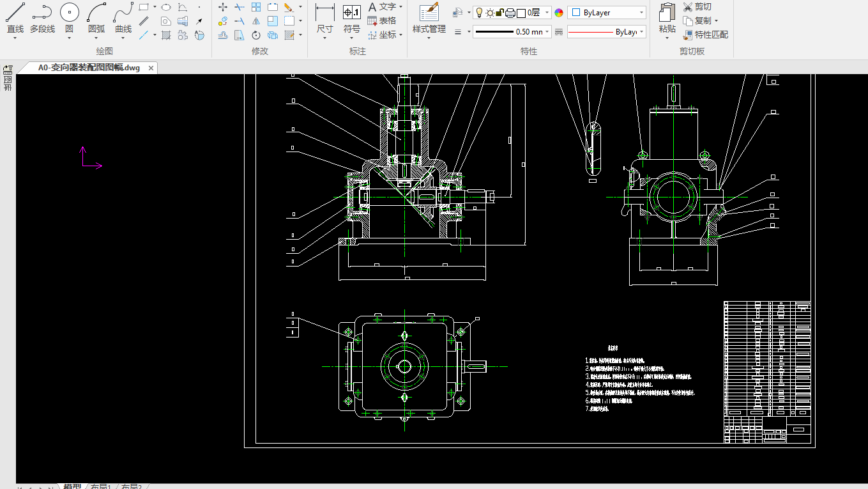The image size is (868, 489).
Task: Toggle layer freeze sun icon
Action: [489, 12]
